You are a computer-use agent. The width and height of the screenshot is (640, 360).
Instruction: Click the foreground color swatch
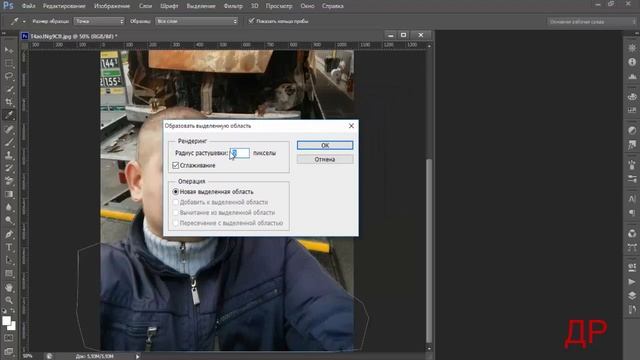pos(6,321)
